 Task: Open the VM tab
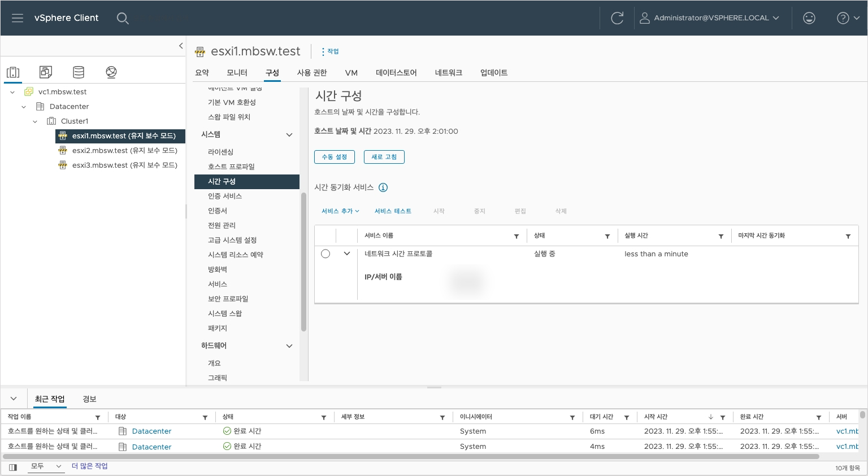351,73
